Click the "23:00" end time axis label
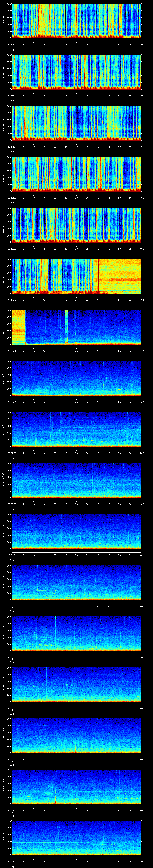 coord(141,453)
